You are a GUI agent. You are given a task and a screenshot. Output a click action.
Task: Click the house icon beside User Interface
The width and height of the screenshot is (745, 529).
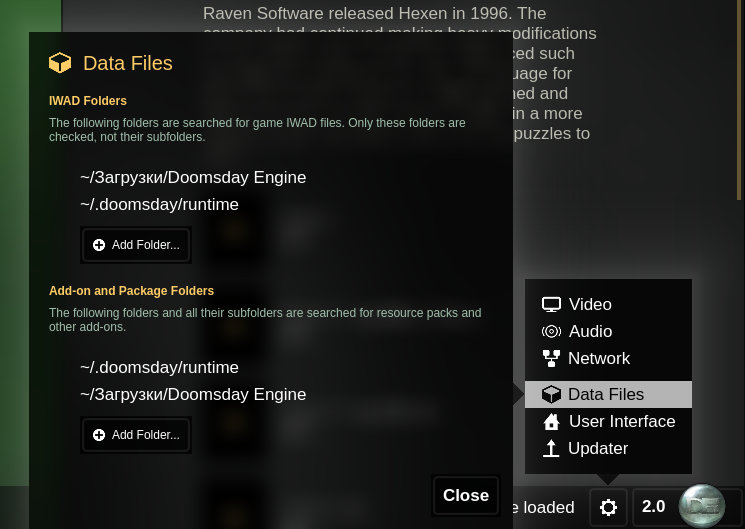(x=551, y=421)
